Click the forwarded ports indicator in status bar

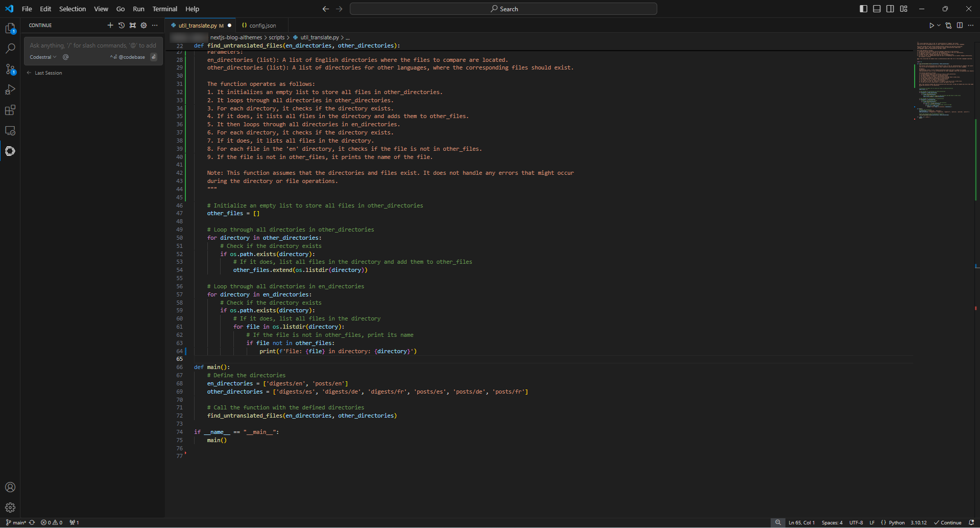(74, 522)
